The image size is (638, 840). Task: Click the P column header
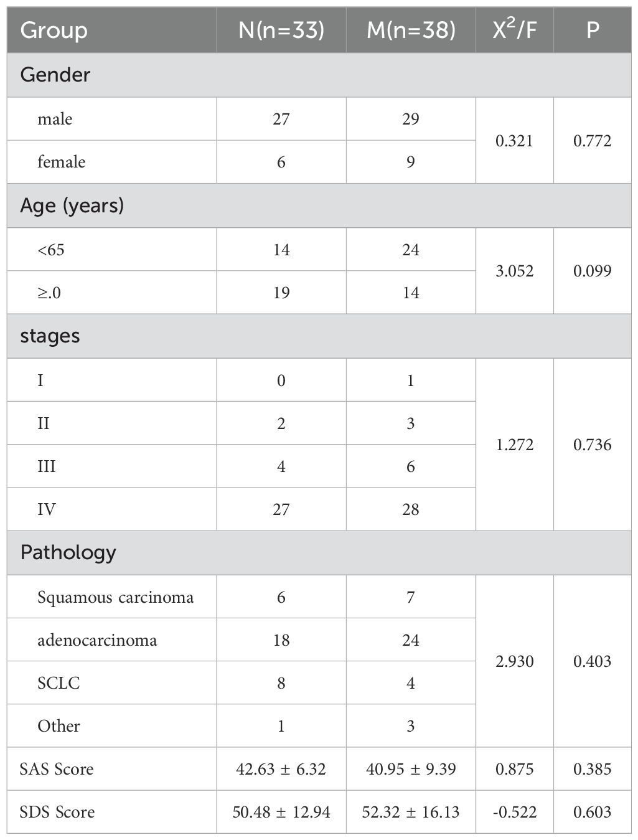pyautogui.click(x=593, y=31)
